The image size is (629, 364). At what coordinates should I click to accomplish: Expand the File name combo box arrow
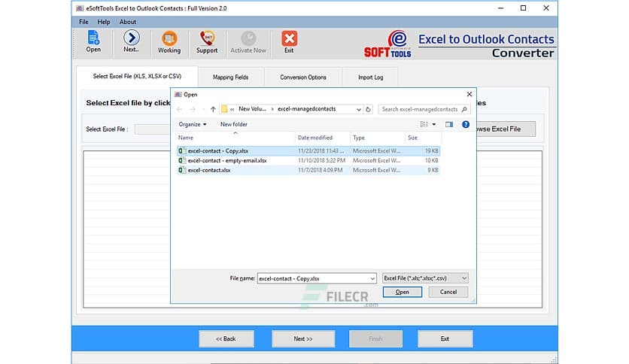(372, 278)
